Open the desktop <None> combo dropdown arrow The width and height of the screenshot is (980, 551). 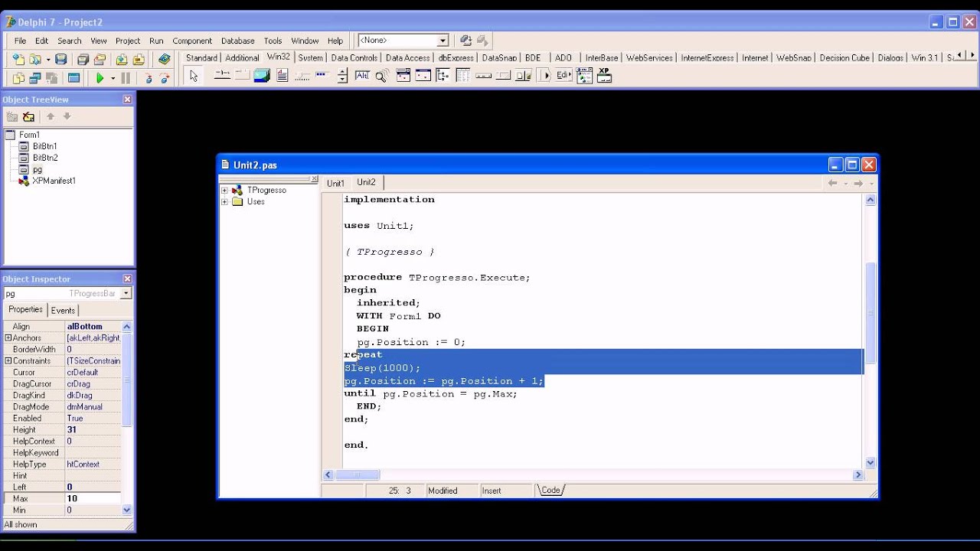click(x=443, y=41)
